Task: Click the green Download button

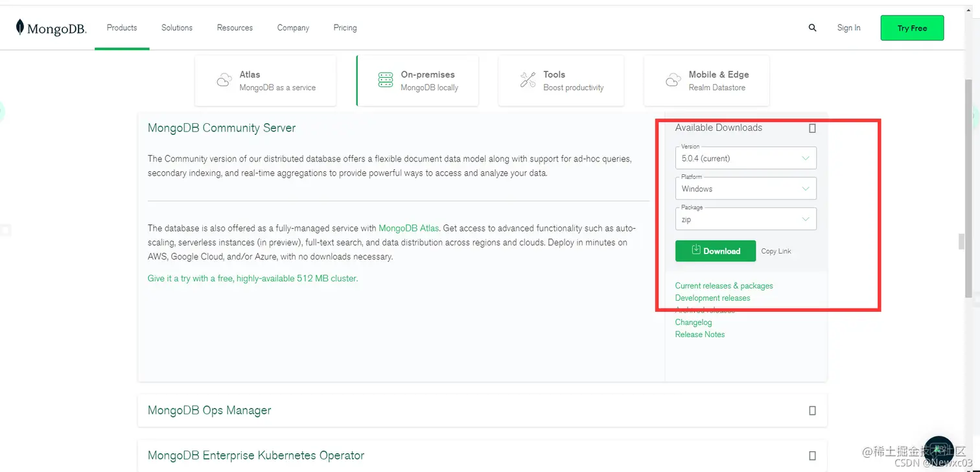Action: point(716,251)
